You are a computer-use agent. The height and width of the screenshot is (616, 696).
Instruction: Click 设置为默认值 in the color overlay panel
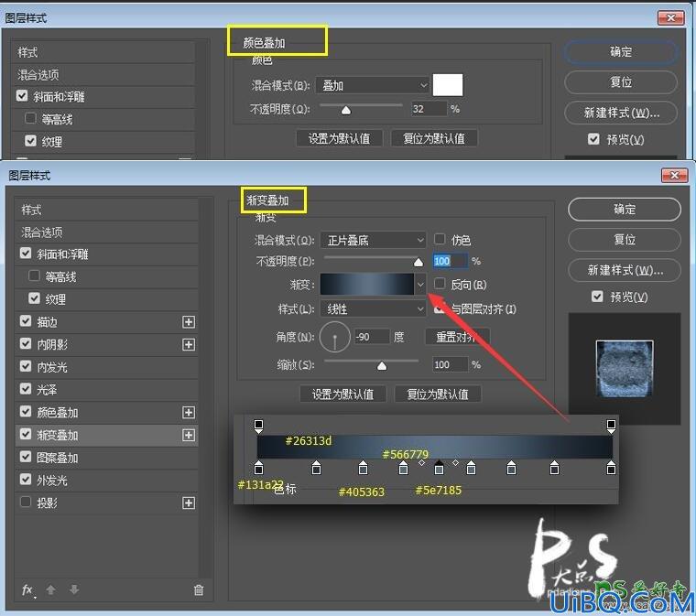pyautogui.click(x=340, y=139)
